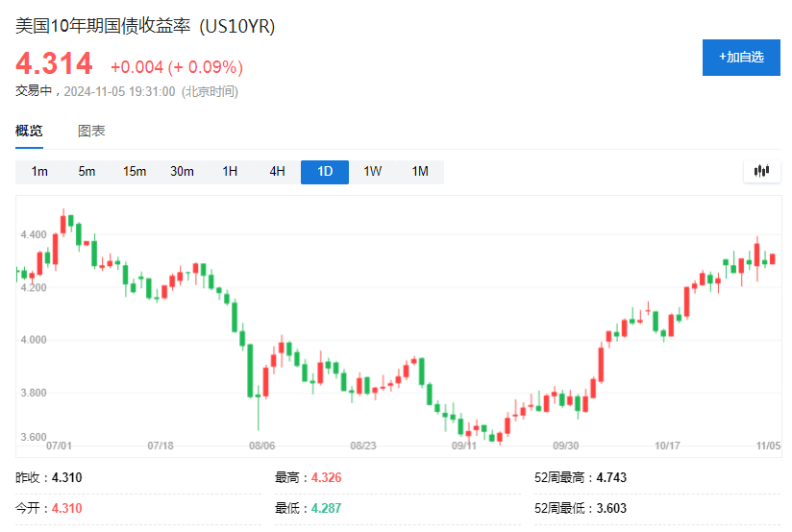Switch chart to 1W weekly interval
Screen dimensions: 792x532
[372, 172]
